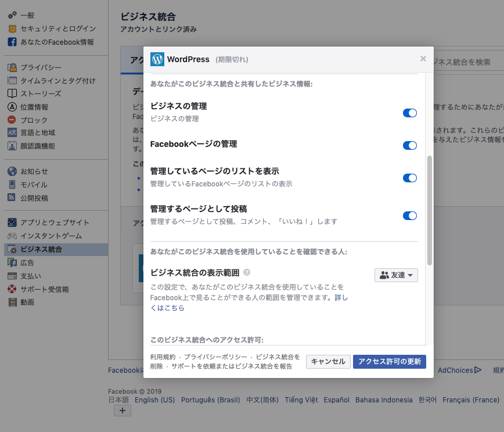Click the WordPress logo in the dialog header
The image size is (504, 432).
click(x=157, y=59)
